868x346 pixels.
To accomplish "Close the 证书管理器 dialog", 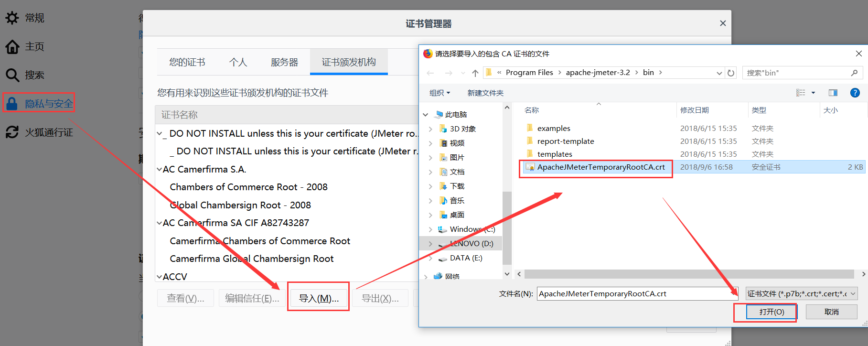I will click(x=723, y=23).
